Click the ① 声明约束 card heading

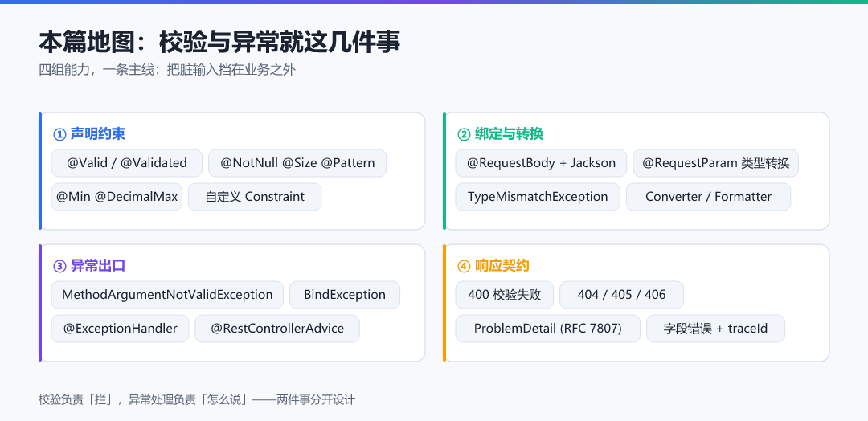point(89,134)
